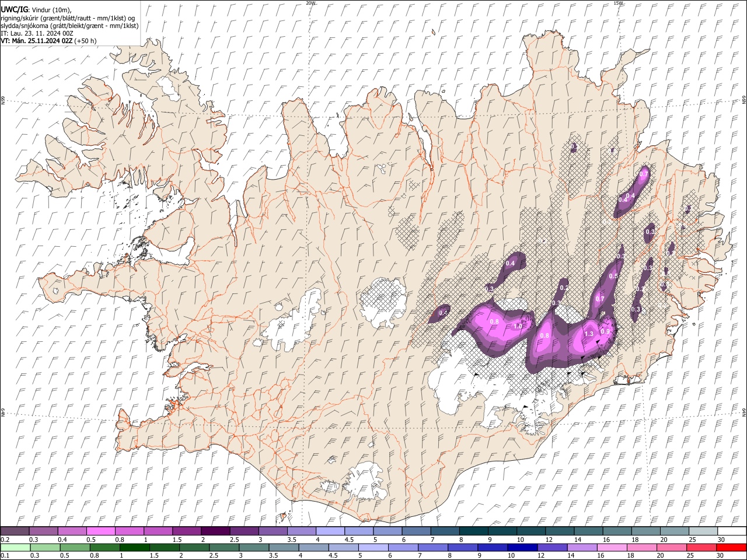Pick the top-row purple swatch labeled 0.4

point(72,531)
